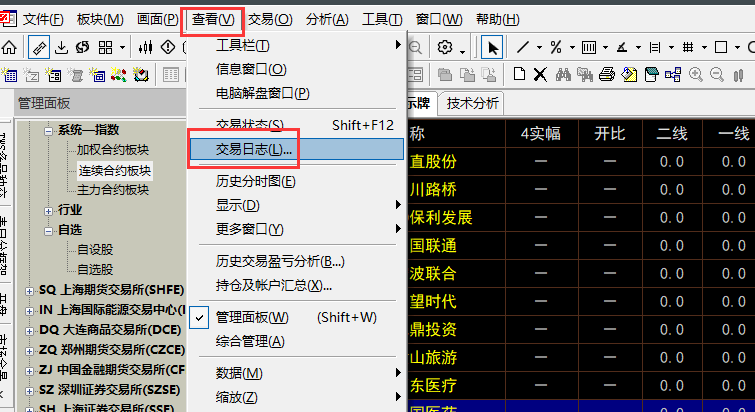755x412 pixels.
Task: Open the four-pane grid layout icon
Action: coord(105,48)
